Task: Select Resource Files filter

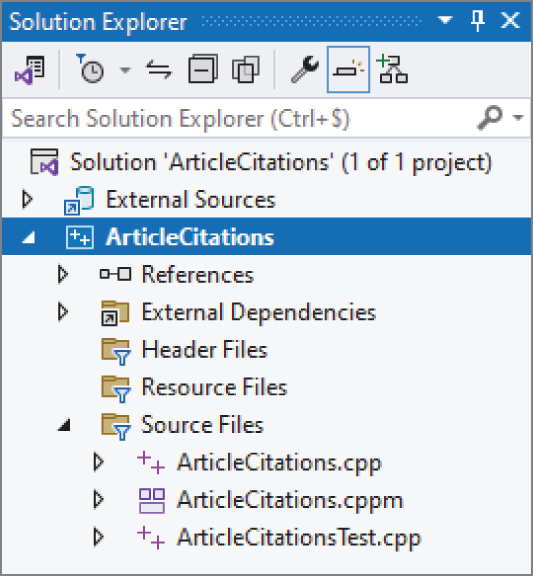Action: 214,387
